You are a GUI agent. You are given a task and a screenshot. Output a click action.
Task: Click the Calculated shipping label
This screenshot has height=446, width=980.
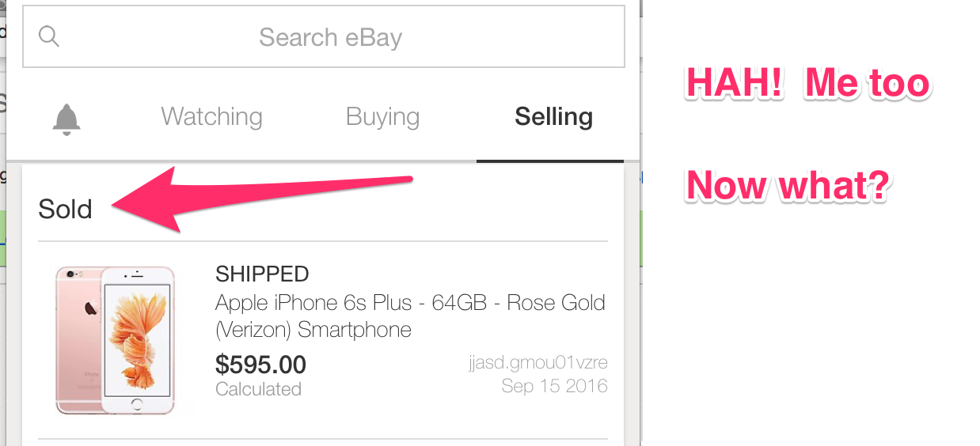pos(258,389)
